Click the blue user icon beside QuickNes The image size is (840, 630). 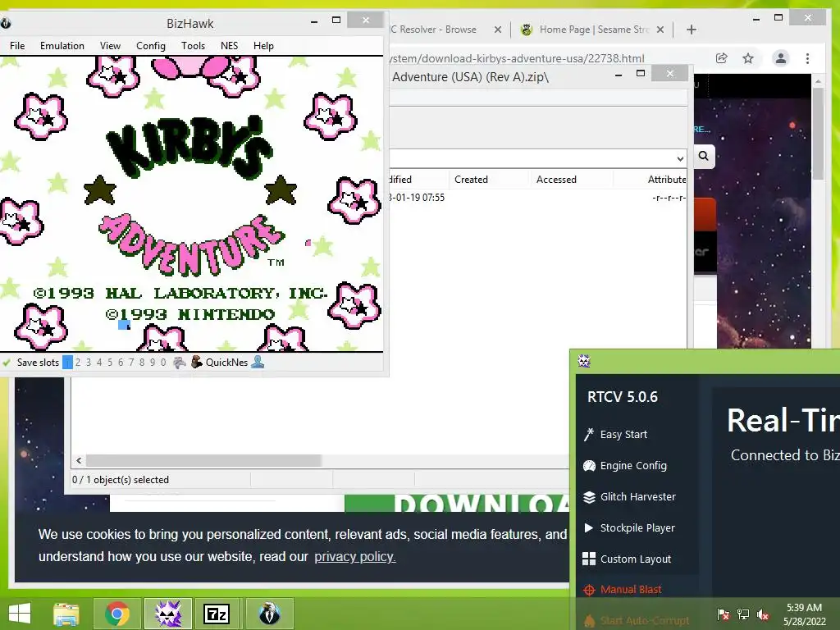point(258,362)
